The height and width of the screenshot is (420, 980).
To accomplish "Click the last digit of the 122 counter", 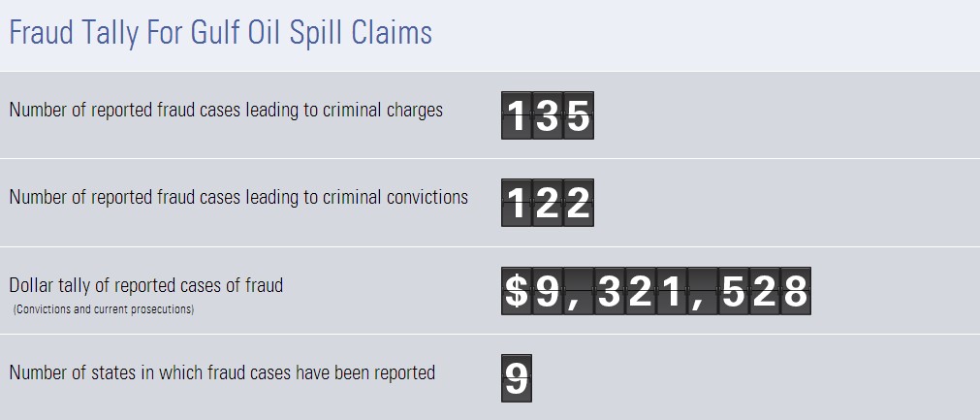I will [x=578, y=204].
